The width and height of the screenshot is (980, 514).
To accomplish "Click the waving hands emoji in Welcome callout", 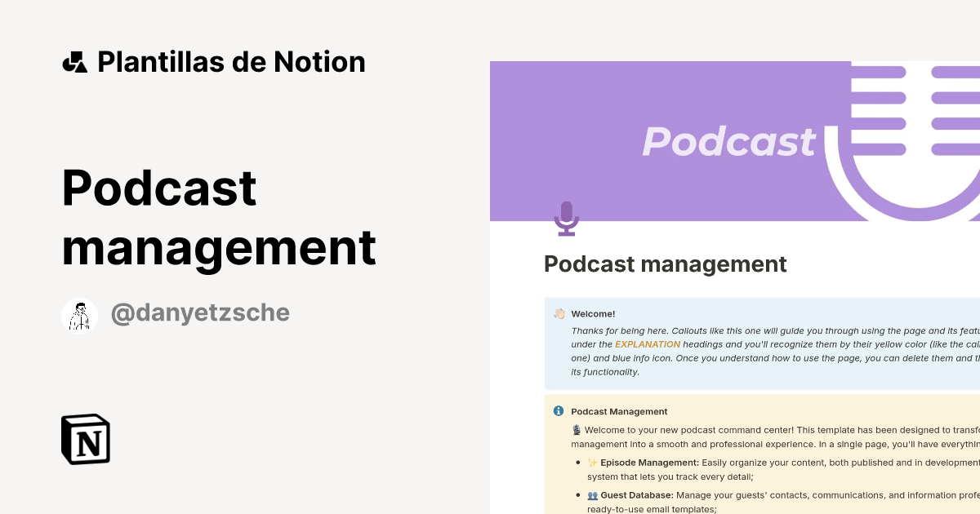I will pyautogui.click(x=558, y=313).
